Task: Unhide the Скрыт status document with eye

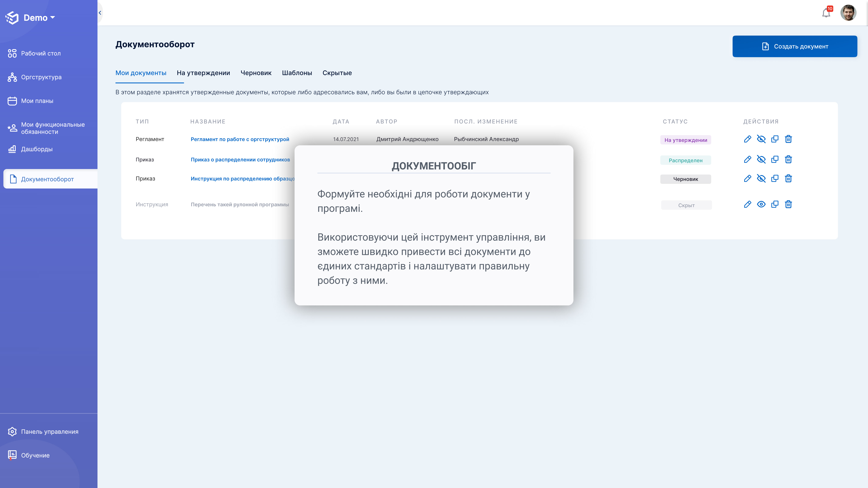Action: 761,204
